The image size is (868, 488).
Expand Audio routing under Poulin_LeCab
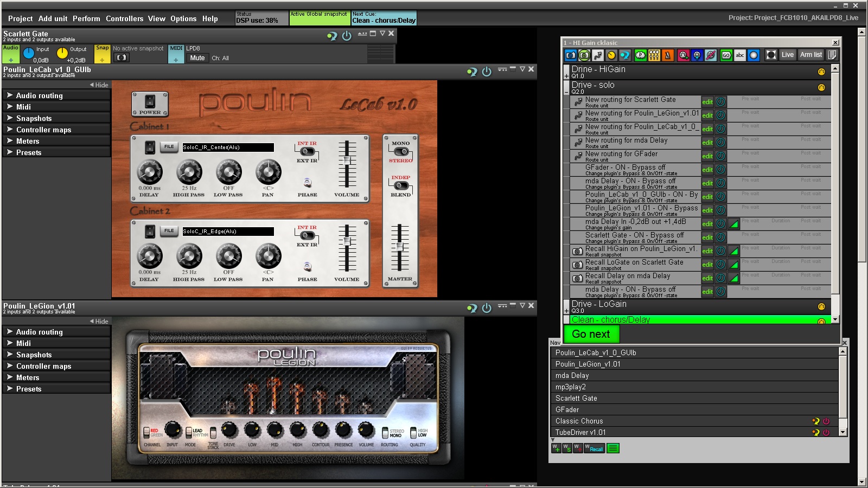39,95
